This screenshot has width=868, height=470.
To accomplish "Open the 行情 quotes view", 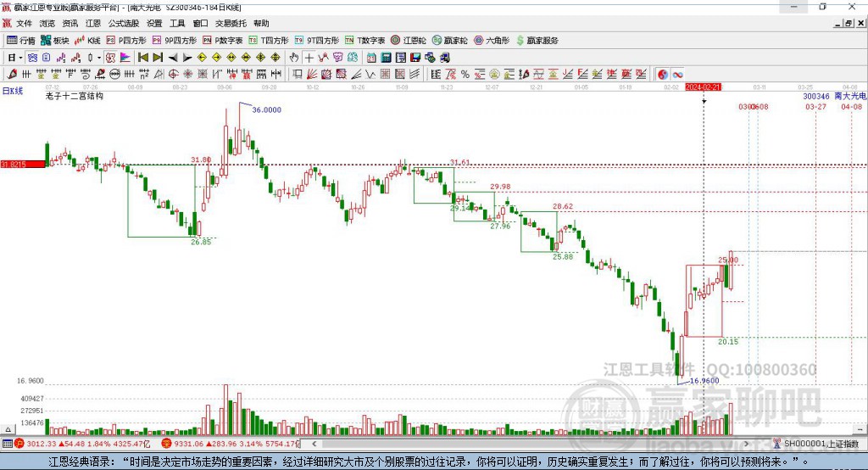I will point(20,41).
